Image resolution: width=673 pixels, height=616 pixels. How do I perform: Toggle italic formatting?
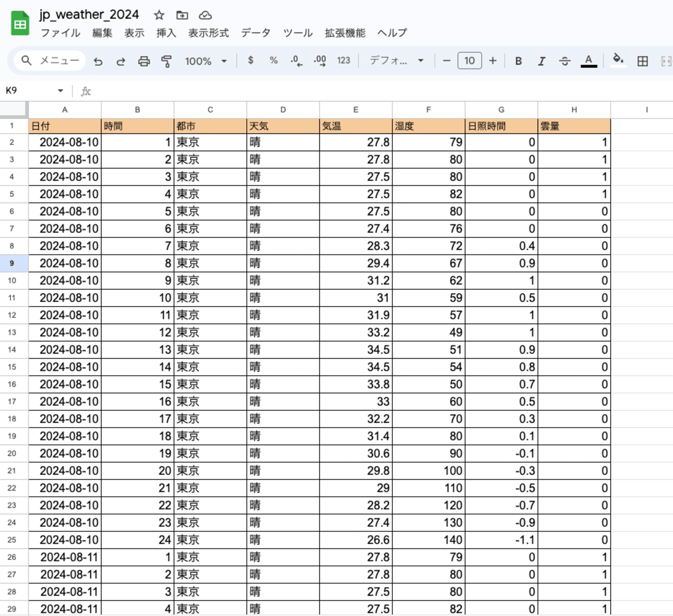click(x=541, y=61)
